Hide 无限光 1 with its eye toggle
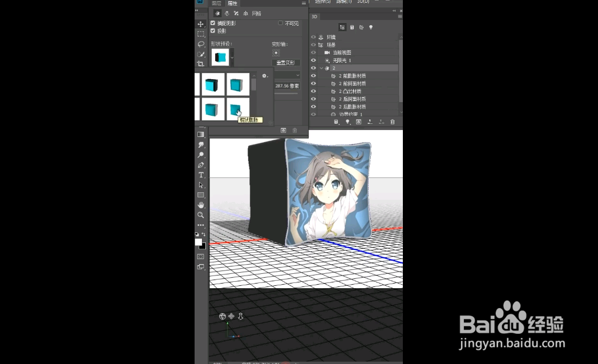The width and height of the screenshot is (598, 364). point(313,59)
